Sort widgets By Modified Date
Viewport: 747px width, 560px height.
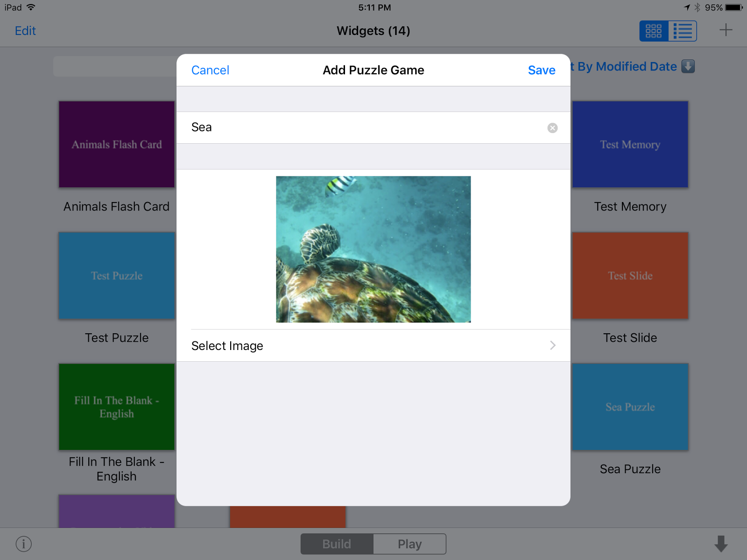point(623,67)
